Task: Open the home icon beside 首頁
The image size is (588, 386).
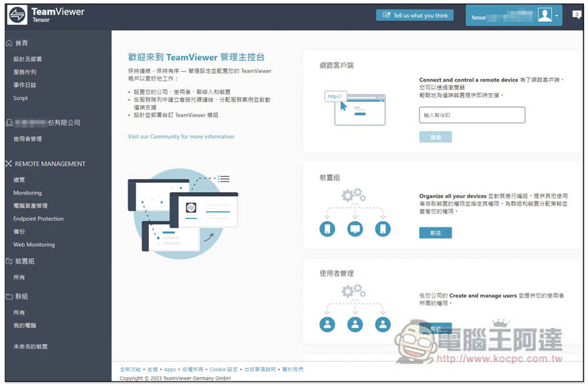Action: (9, 43)
